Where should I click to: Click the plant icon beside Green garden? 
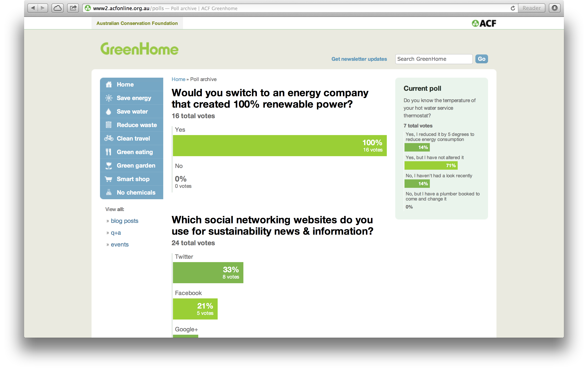pyautogui.click(x=109, y=165)
